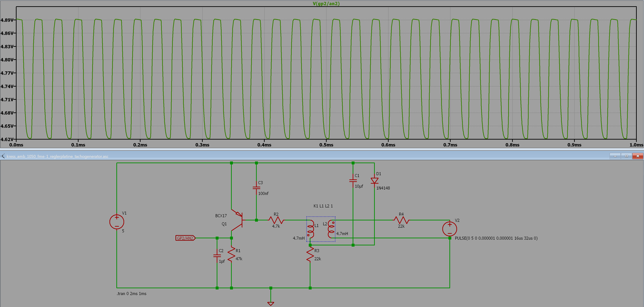Maximize the schematic window
644x307 pixels.
(x=626, y=156)
